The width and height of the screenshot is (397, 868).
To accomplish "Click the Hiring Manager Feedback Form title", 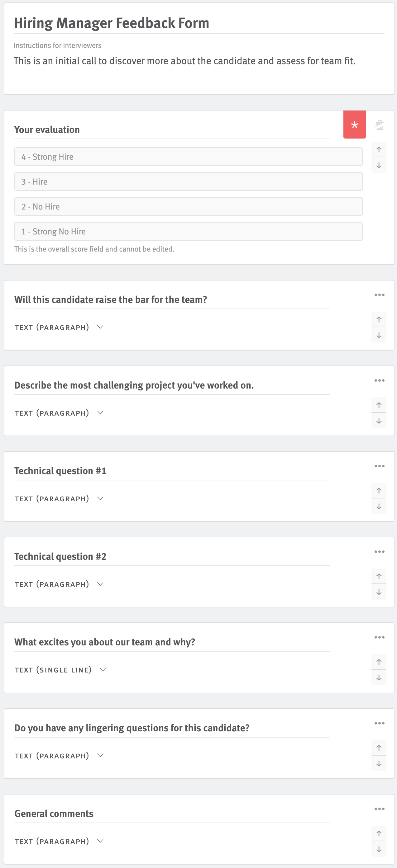I will coord(111,23).
